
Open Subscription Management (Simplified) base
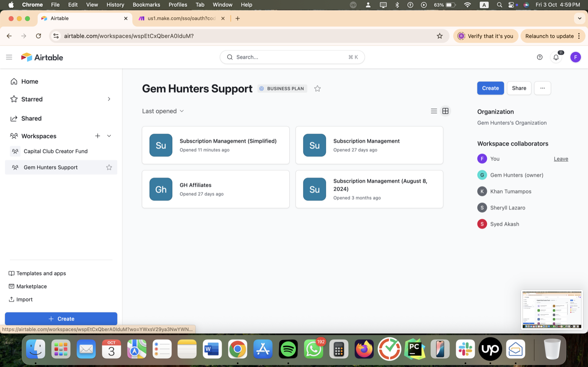click(x=216, y=145)
